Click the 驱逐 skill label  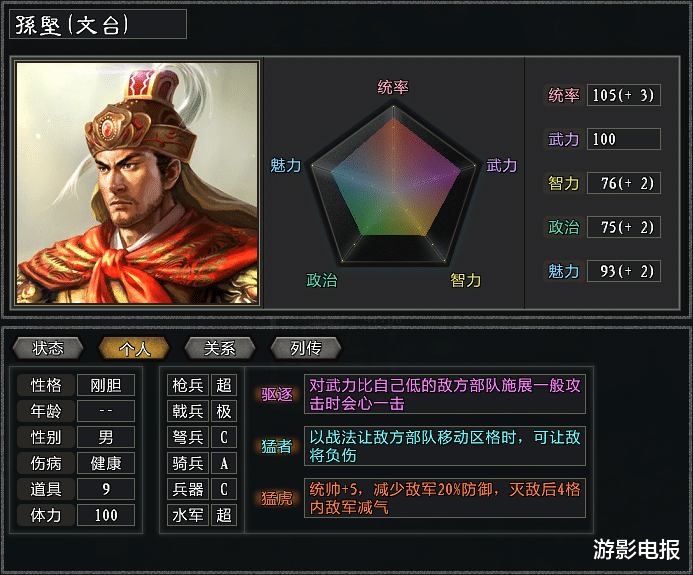[277, 394]
